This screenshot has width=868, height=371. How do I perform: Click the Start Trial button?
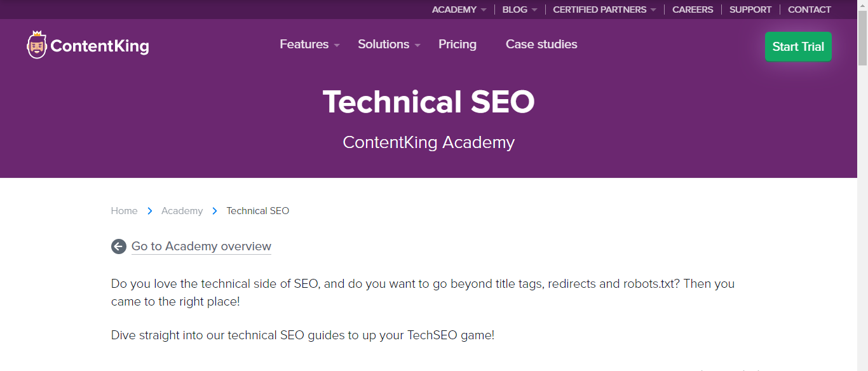pos(798,46)
